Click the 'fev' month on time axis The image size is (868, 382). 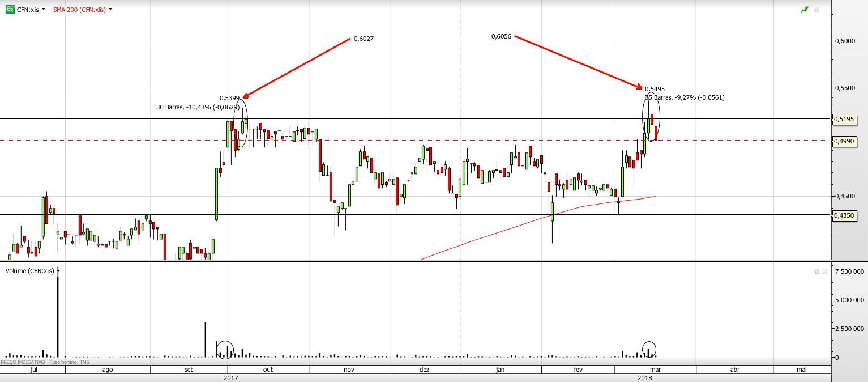click(578, 370)
